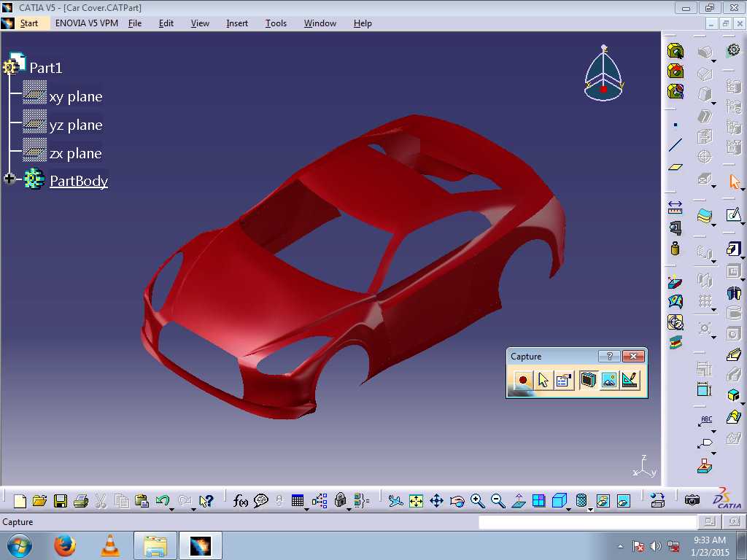Screen dimensions: 747x560
Task: Click the Apply Material layered icon
Action: click(704, 216)
